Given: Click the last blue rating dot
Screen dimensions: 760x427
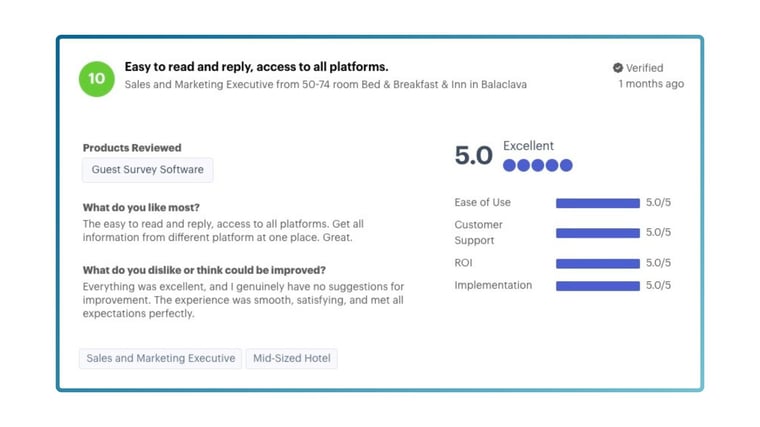Looking at the screenshot, I should click(x=566, y=165).
